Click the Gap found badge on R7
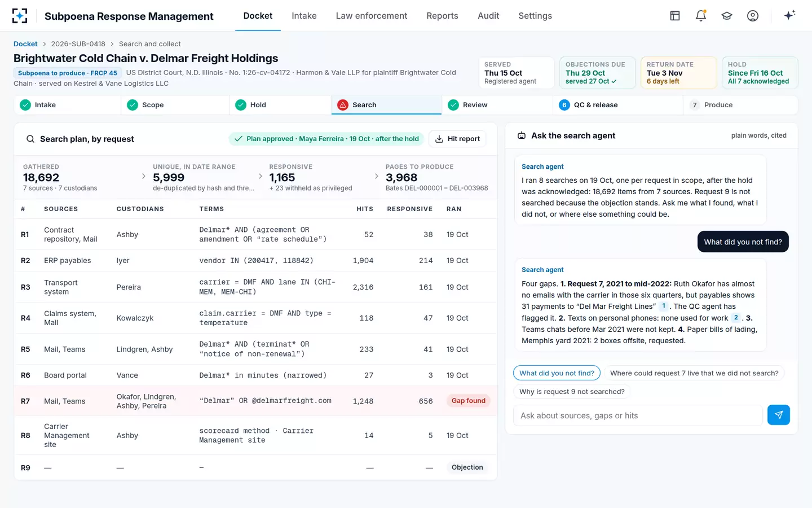 click(469, 401)
